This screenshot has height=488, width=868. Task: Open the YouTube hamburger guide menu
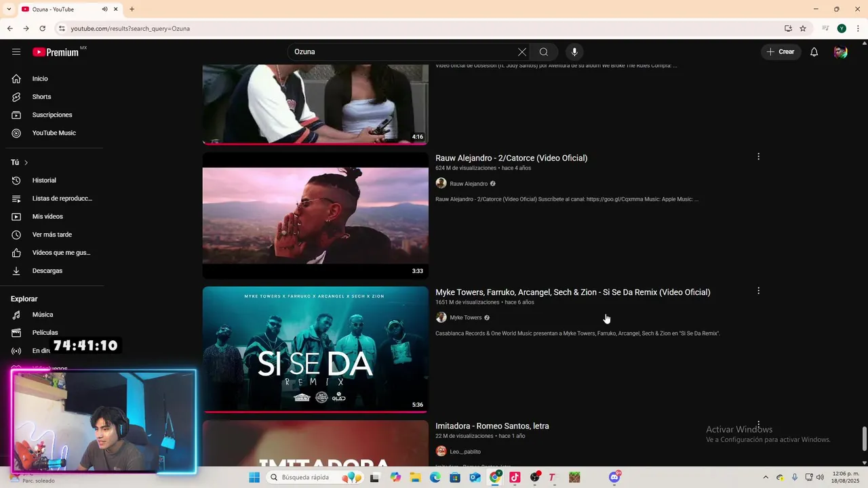(x=16, y=52)
